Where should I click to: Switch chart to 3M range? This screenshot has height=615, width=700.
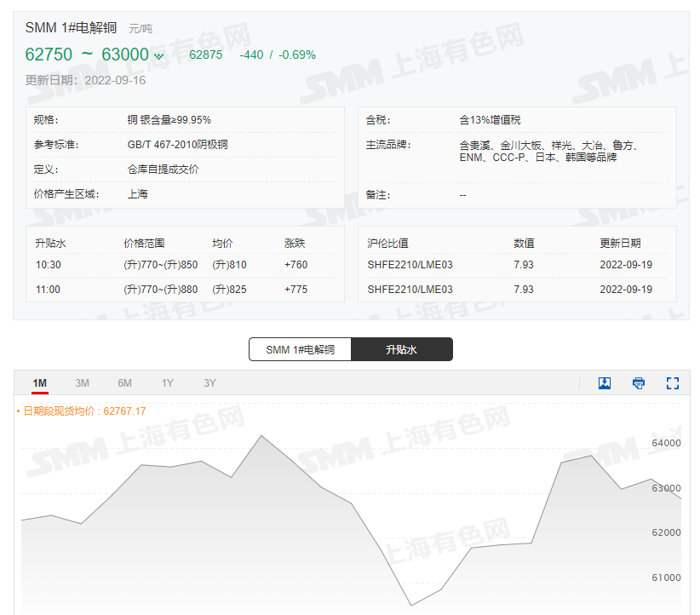pos(82,383)
